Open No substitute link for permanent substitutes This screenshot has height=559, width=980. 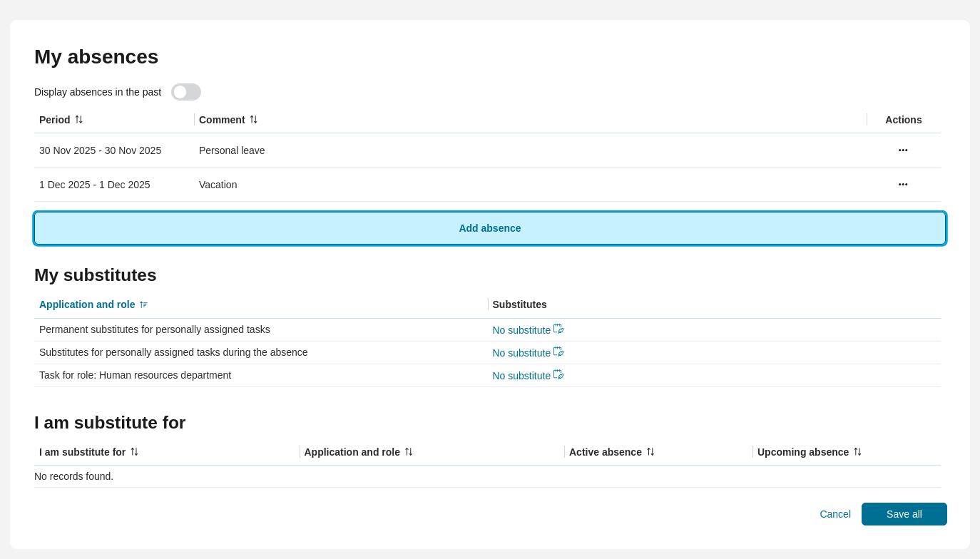click(521, 330)
